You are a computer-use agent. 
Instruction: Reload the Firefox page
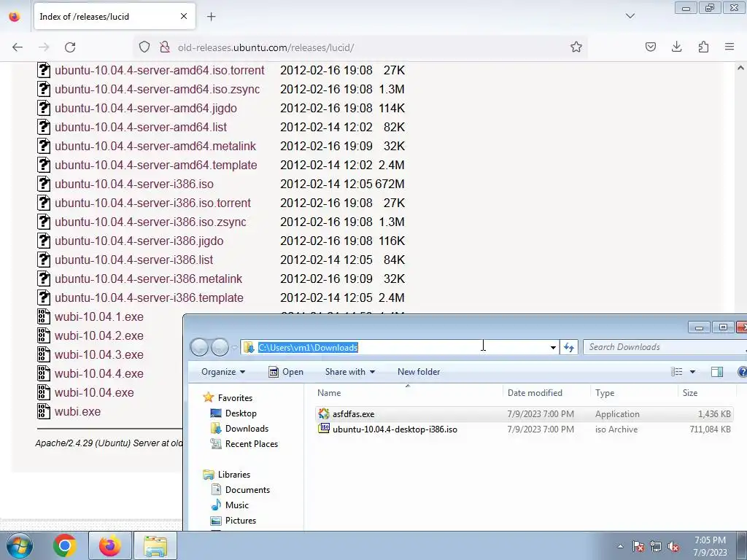point(70,47)
